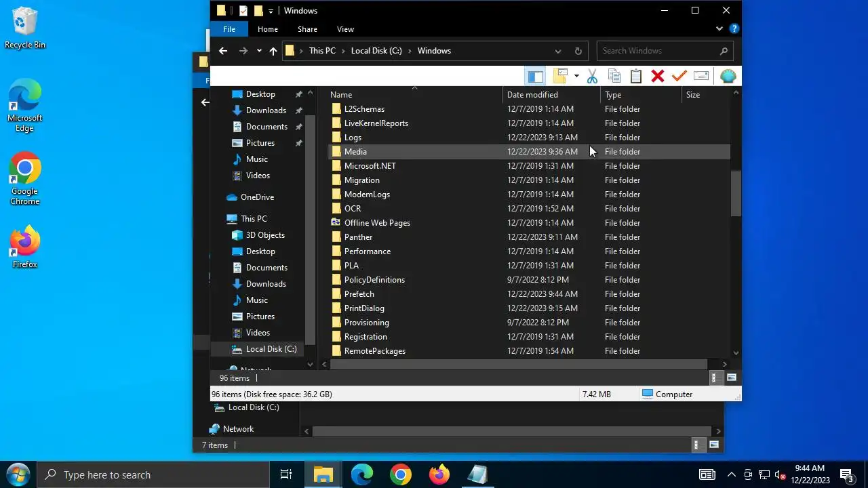The width and height of the screenshot is (868, 488).
Task: Click the file list horizontal scrollbar
Action: pyautogui.click(x=519, y=365)
